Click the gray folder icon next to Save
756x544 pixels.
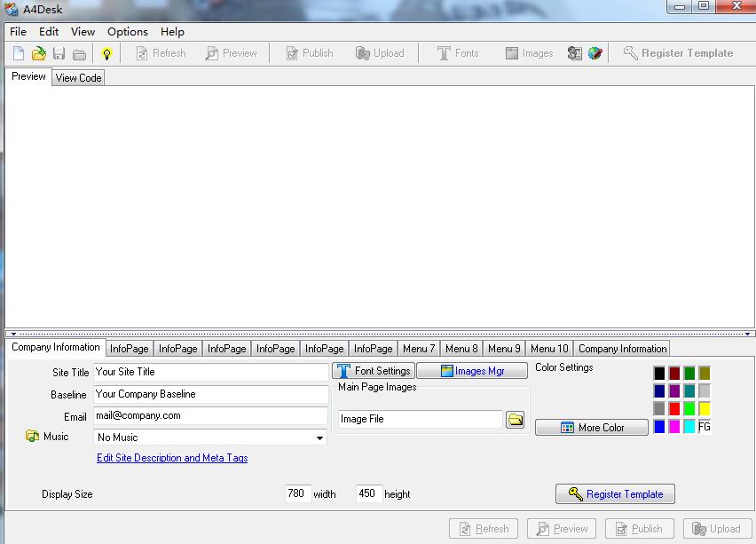[x=80, y=54]
